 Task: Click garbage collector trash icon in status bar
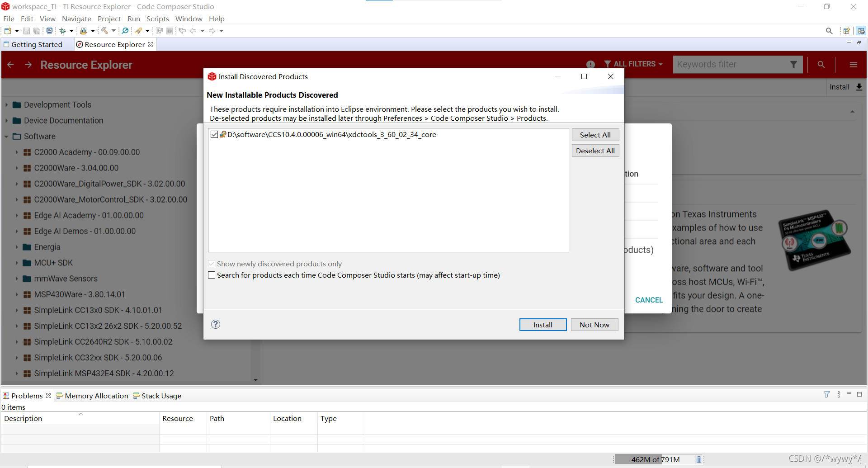pyautogui.click(x=698, y=459)
